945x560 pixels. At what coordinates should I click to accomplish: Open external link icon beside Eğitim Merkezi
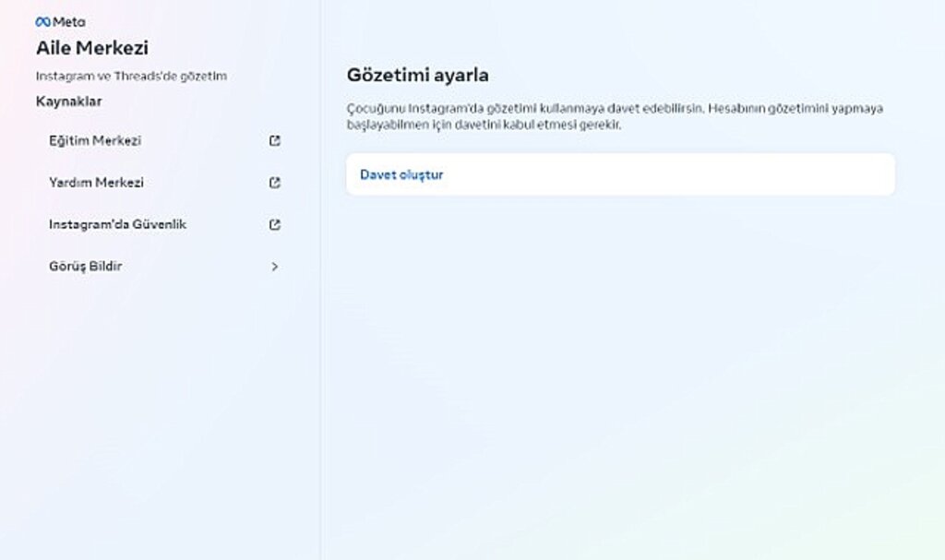275,140
